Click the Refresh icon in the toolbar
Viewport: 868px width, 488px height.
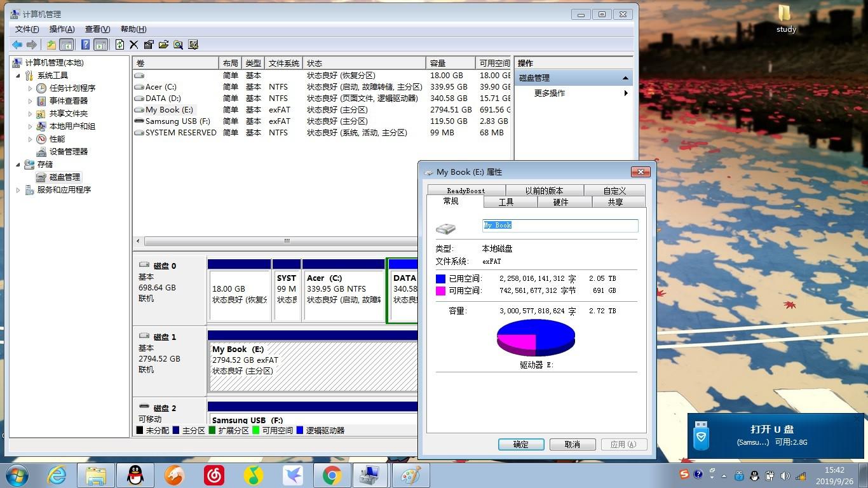click(119, 44)
